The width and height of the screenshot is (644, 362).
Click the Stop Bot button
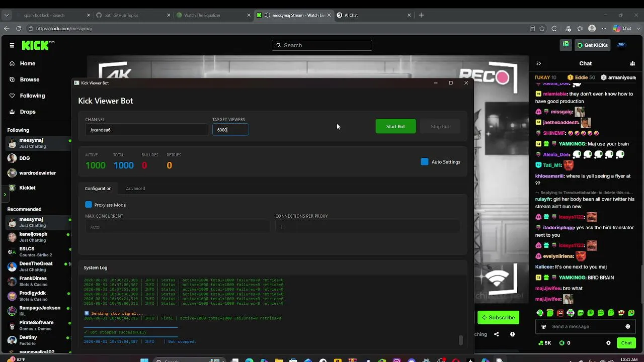(440, 126)
